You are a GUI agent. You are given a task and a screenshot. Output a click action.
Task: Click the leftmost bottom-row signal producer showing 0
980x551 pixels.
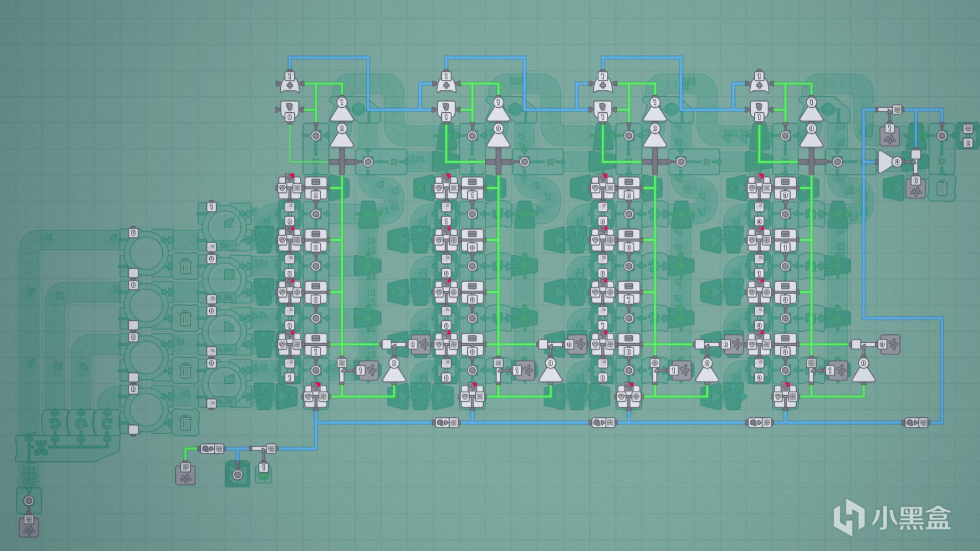(420, 344)
